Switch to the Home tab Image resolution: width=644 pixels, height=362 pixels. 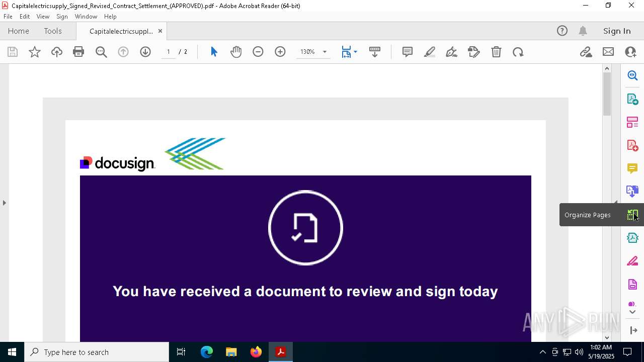click(19, 31)
